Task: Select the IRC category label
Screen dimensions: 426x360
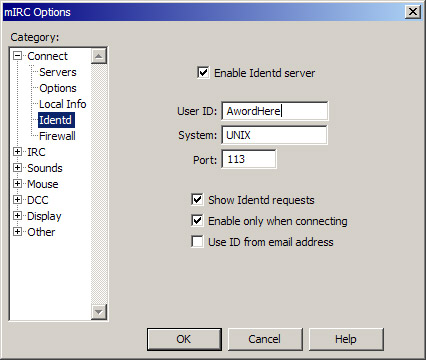Action: coord(36,152)
